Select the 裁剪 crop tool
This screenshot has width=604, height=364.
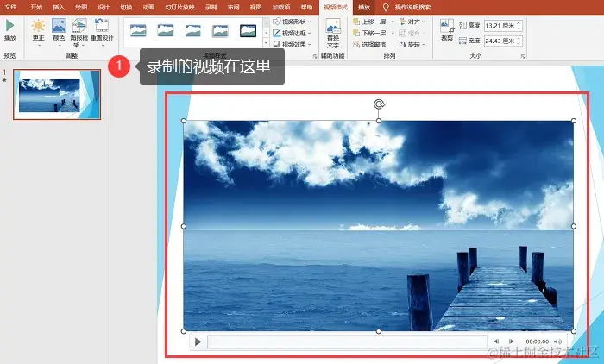point(447,27)
